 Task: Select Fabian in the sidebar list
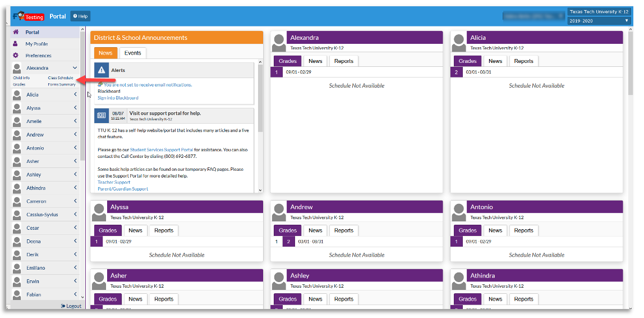click(45, 294)
